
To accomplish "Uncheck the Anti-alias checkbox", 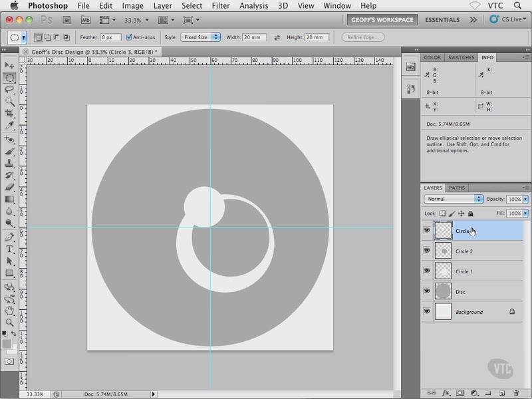I will (x=129, y=37).
